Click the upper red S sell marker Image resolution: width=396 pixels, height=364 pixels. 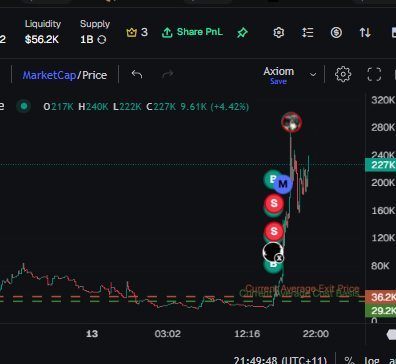[274, 203]
